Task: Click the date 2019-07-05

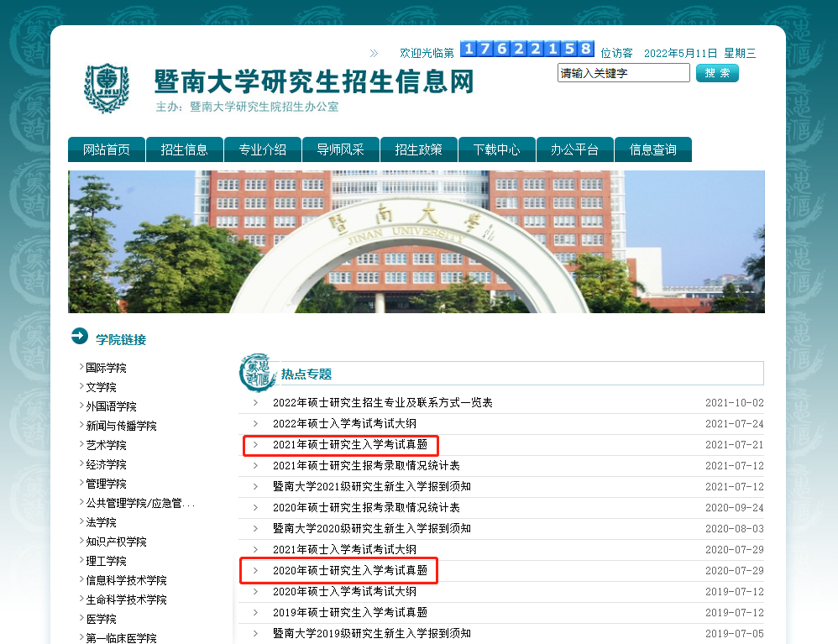Action: 735,633
